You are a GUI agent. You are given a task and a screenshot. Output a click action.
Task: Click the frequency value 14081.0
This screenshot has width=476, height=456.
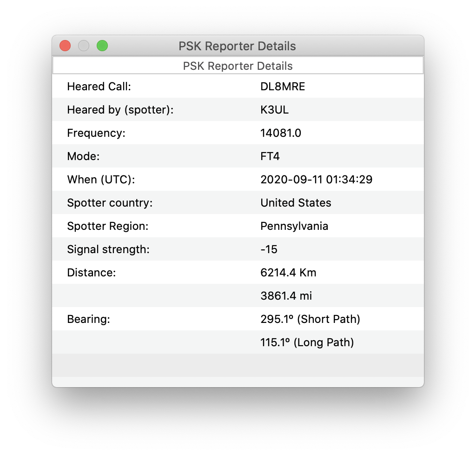pyautogui.click(x=281, y=133)
